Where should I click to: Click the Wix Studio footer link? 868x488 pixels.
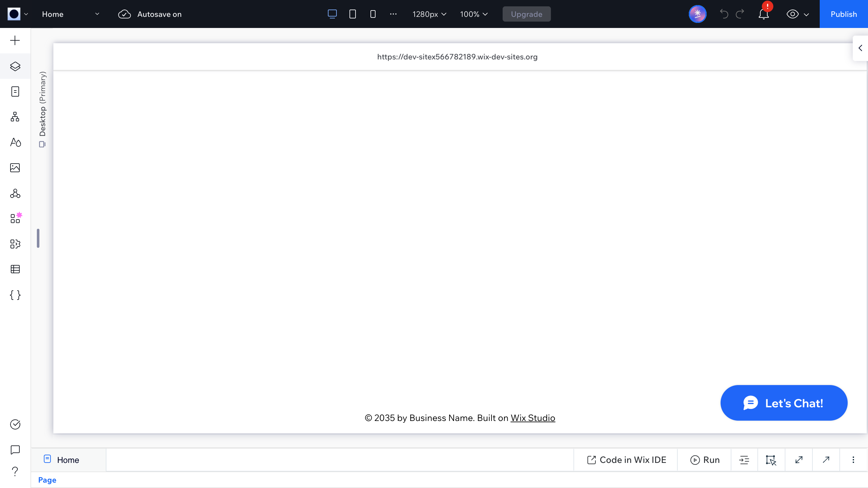point(532,418)
